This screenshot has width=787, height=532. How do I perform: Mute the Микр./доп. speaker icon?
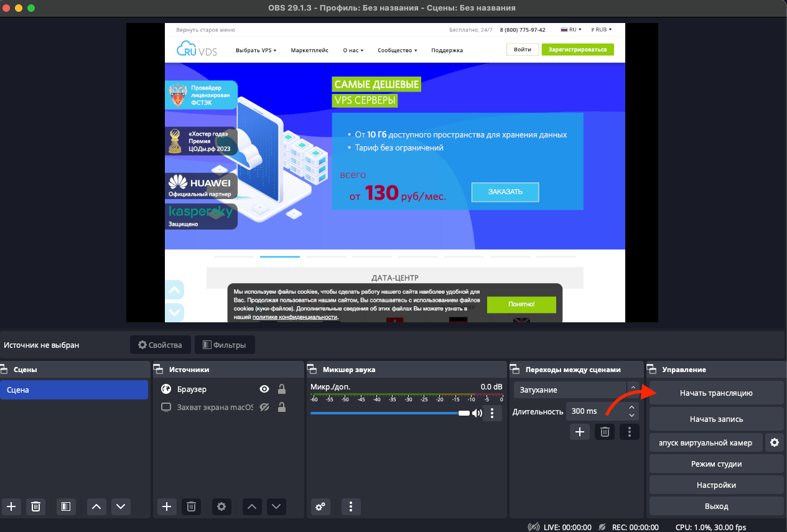tap(477, 413)
